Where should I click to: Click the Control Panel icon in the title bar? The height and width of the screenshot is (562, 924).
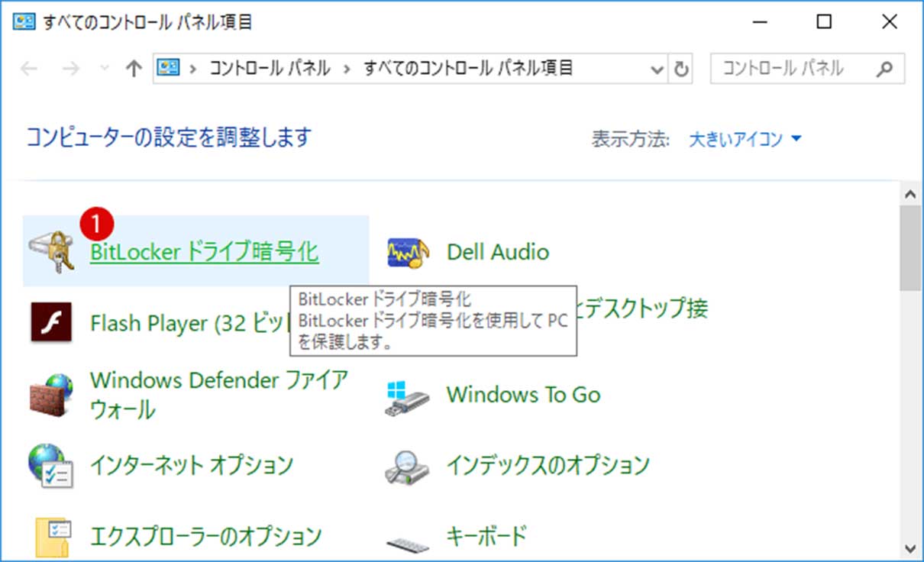click(x=25, y=22)
